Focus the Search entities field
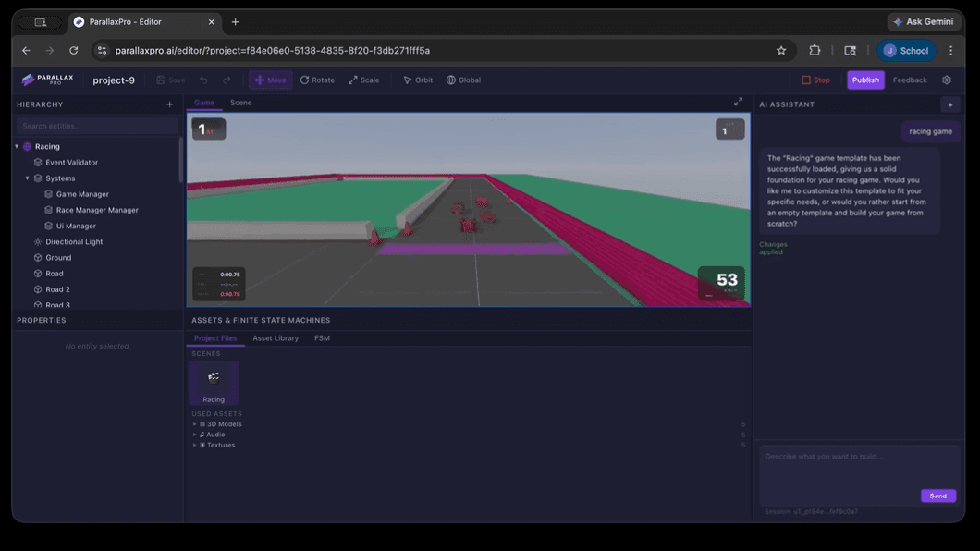Viewport: 980px width, 551px height. (x=97, y=126)
